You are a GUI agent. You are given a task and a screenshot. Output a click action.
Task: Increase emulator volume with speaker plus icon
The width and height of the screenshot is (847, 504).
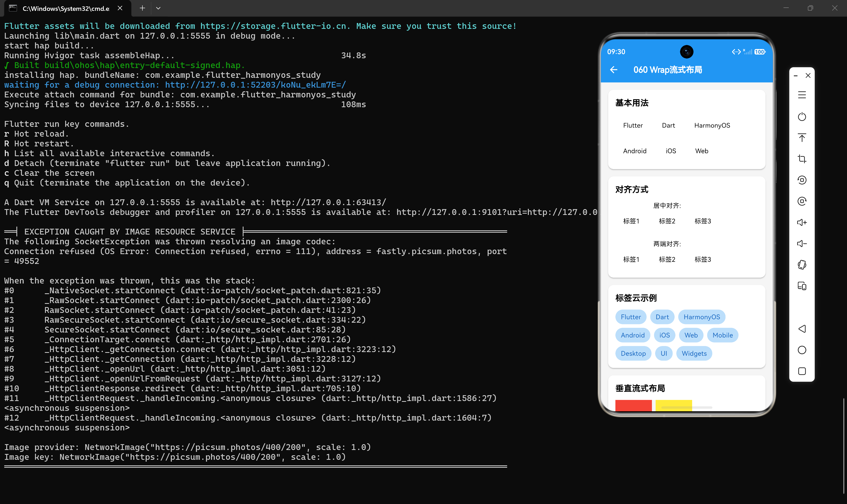coord(802,222)
